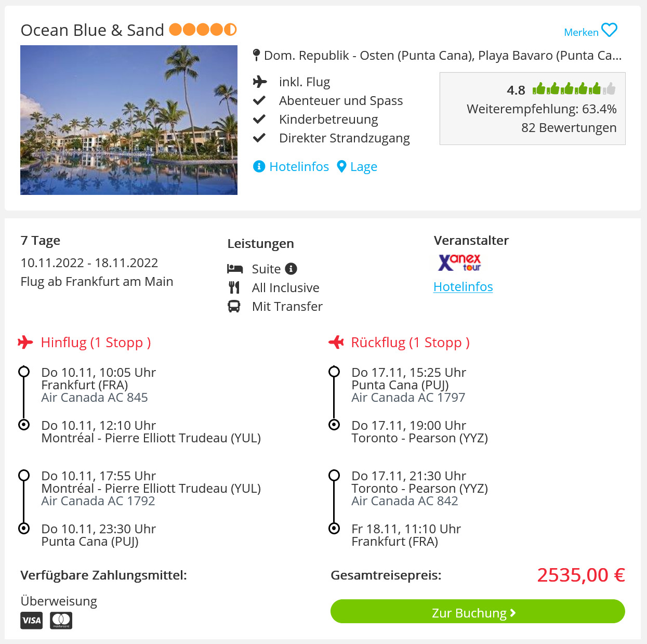Click the orange star rating circles
The image size is (647, 644).
pos(203,30)
